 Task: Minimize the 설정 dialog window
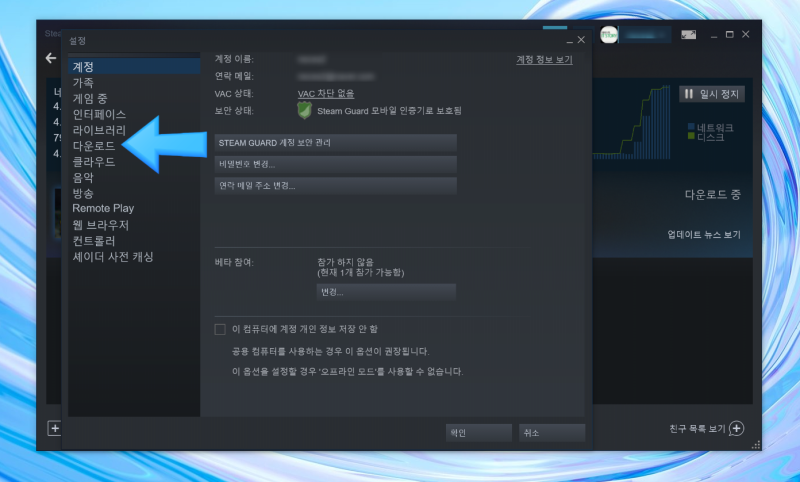point(569,41)
